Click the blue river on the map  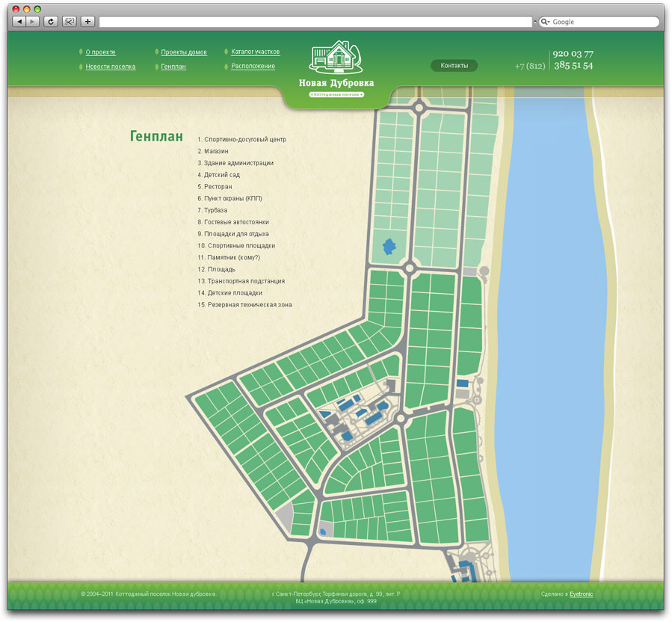(552, 334)
